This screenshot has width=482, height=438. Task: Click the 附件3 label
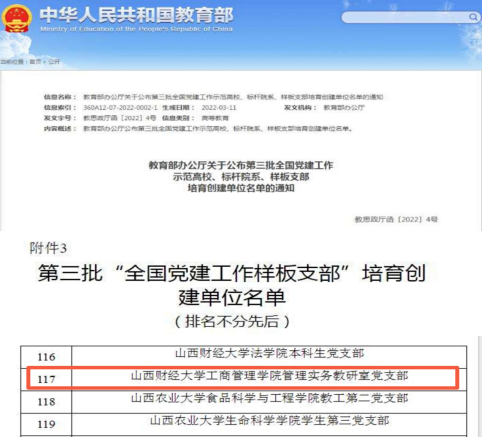[x=48, y=248]
